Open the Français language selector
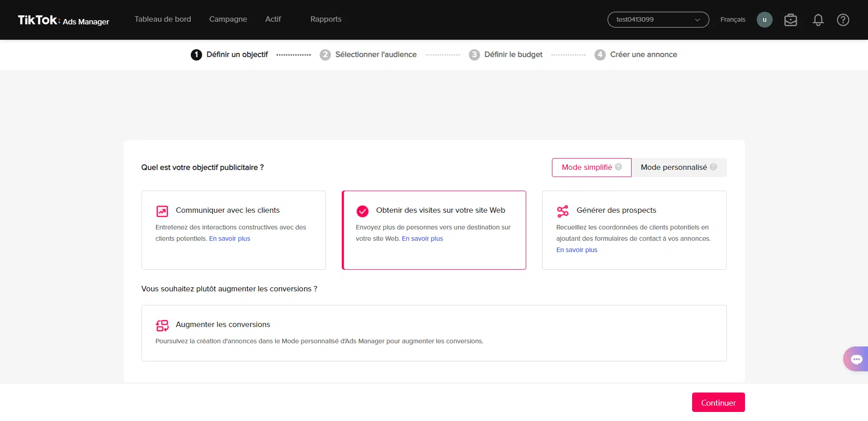 pyautogui.click(x=732, y=20)
